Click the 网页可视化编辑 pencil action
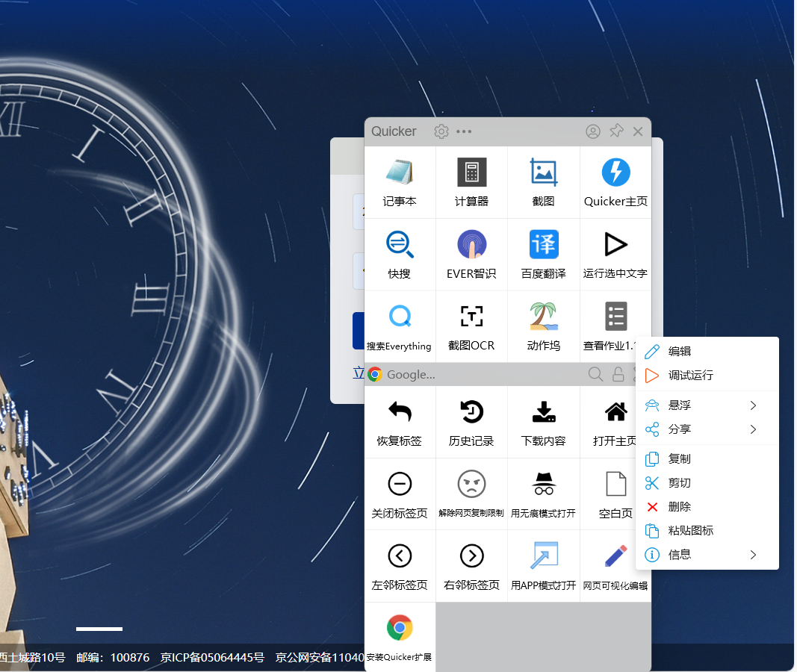The image size is (797, 672). [615, 567]
